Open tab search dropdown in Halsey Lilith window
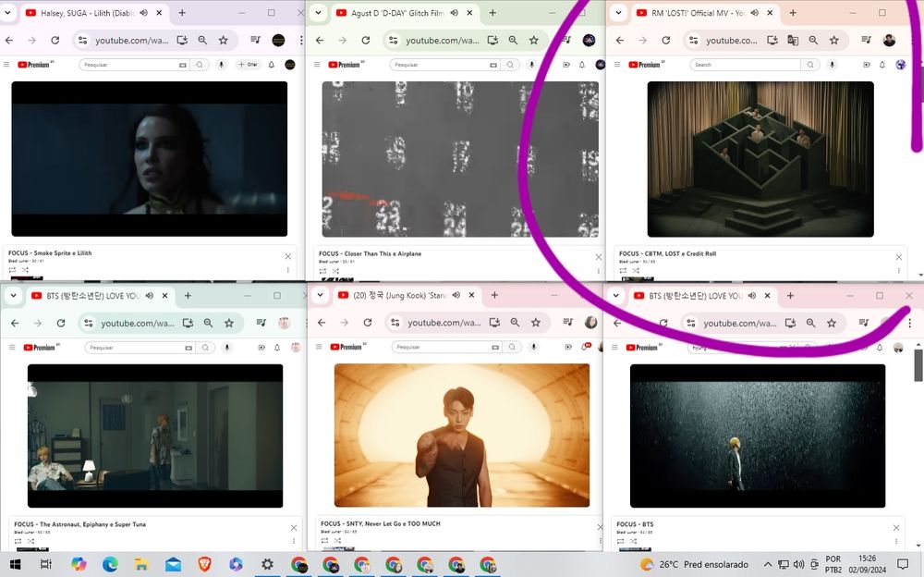Screen dimensions: 924x577 pos(7,12)
